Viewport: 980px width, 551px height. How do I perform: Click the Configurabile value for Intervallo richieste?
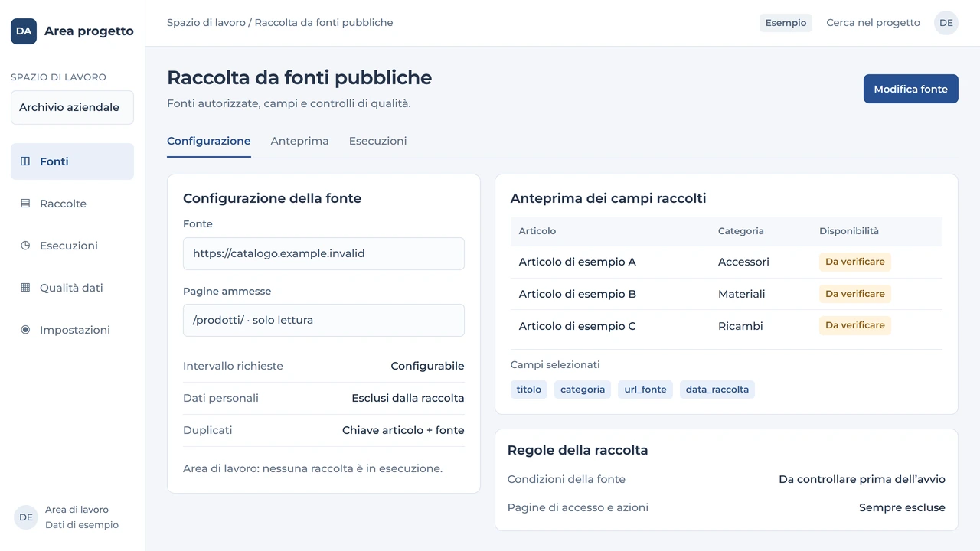427,366
